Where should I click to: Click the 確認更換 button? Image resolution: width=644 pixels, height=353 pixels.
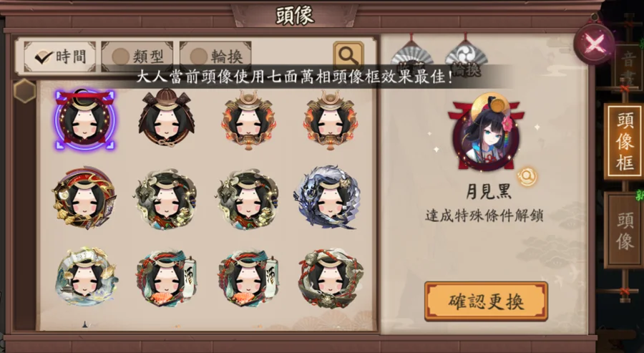(486, 301)
